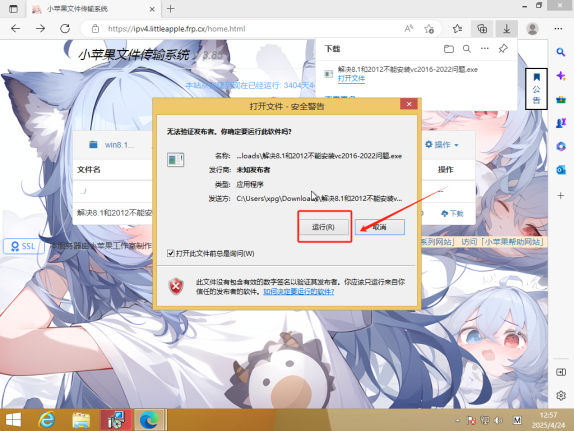This screenshot has width=574, height=431.
Task: Click the IME M input indicator
Action: click(517, 420)
